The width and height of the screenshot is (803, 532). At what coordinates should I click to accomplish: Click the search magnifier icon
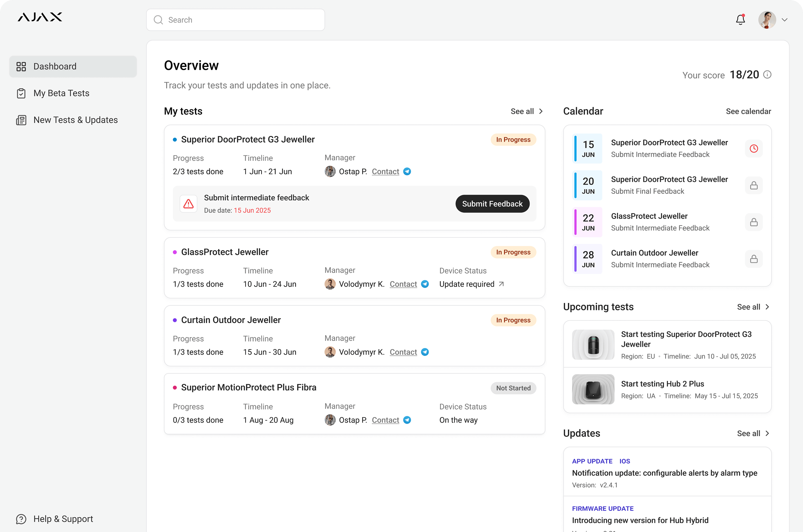158,20
